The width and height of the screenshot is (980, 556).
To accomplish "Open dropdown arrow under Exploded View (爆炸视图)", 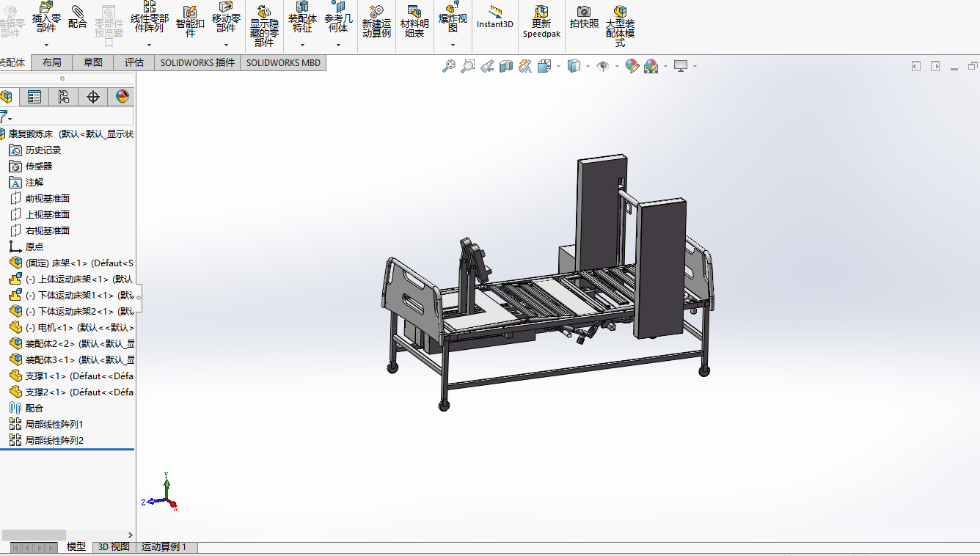I will [x=453, y=45].
